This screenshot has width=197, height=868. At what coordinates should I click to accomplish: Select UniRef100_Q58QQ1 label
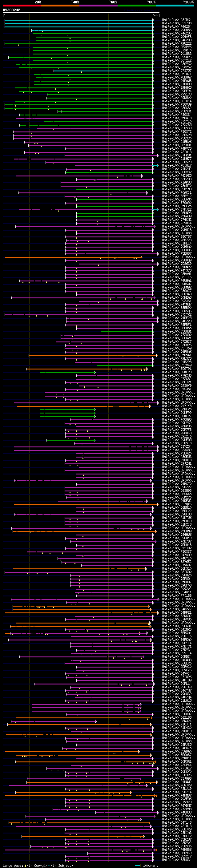[177, 332]
